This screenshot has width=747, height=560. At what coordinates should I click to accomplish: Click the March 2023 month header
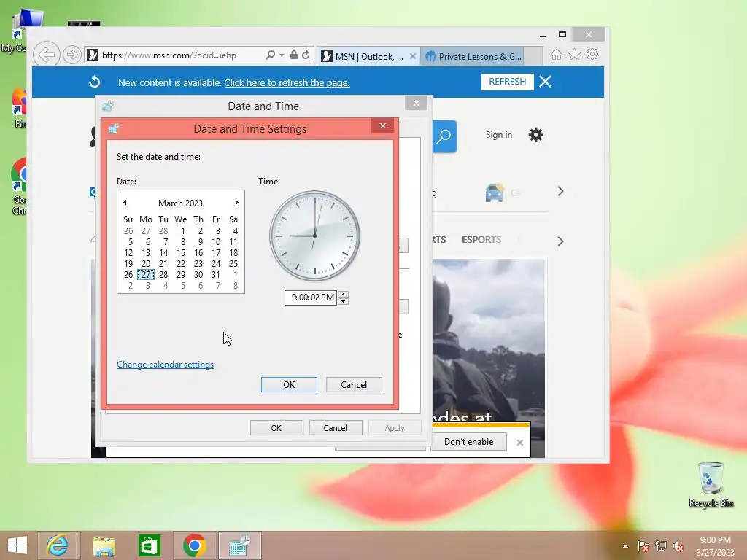click(x=181, y=203)
